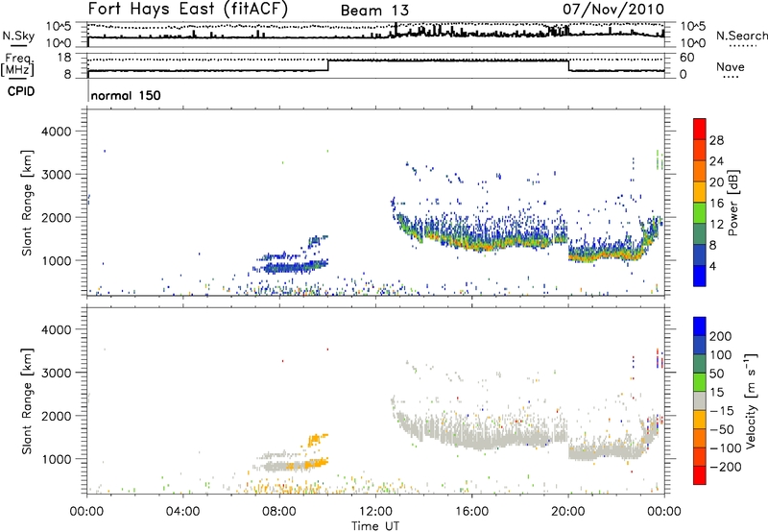Viewport: 768px width, 532px height.
Task: Click the 'N.Search' legend label
Action: pyautogui.click(x=741, y=36)
